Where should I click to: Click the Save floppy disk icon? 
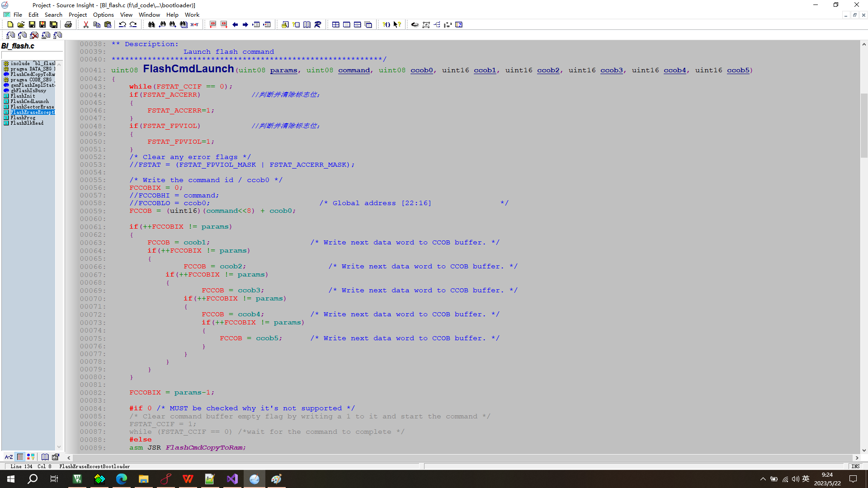coord(32,25)
